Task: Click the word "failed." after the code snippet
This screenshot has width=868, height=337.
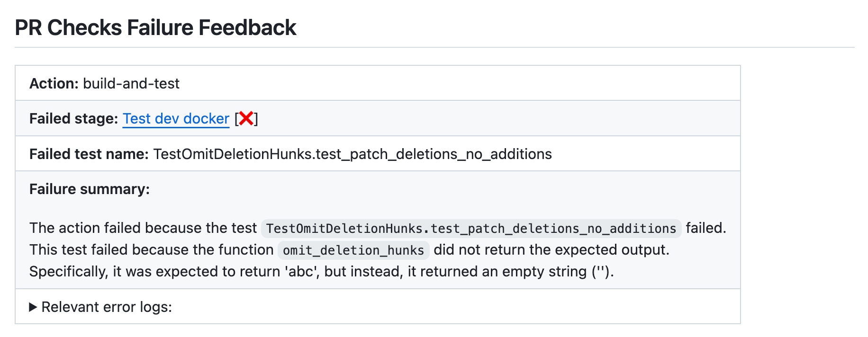Action: click(705, 228)
